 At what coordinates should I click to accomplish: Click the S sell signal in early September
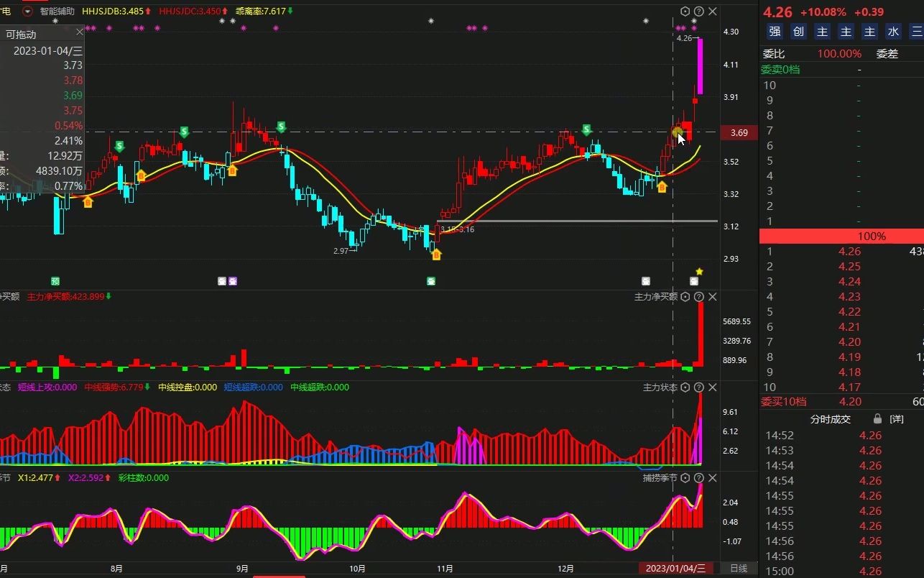(282, 127)
